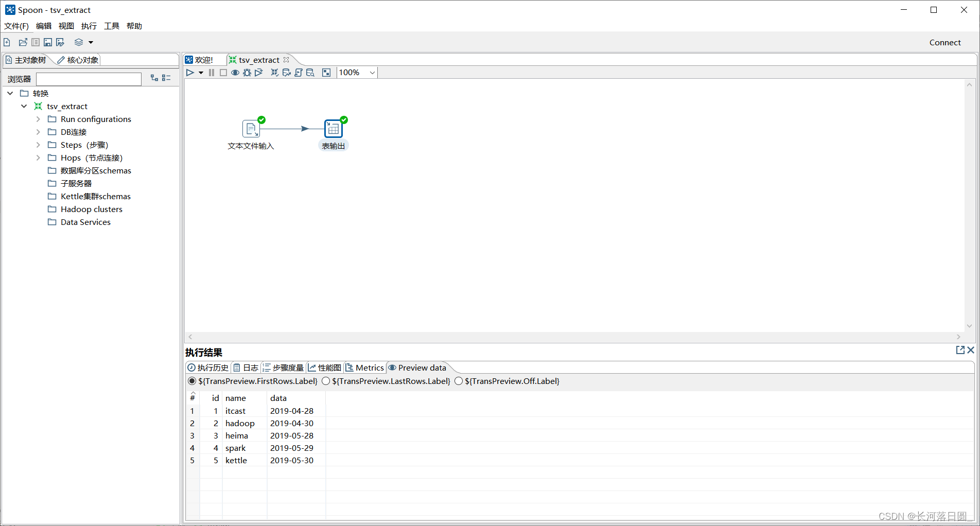
Task: Open the 执行历史 results tab
Action: pyautogui.click(x=208, y=367)
